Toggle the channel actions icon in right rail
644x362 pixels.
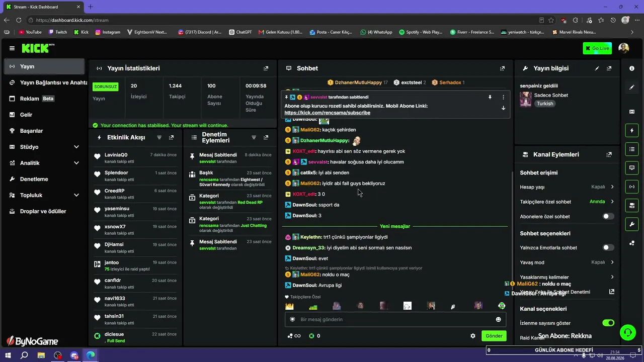pos(632,205)
